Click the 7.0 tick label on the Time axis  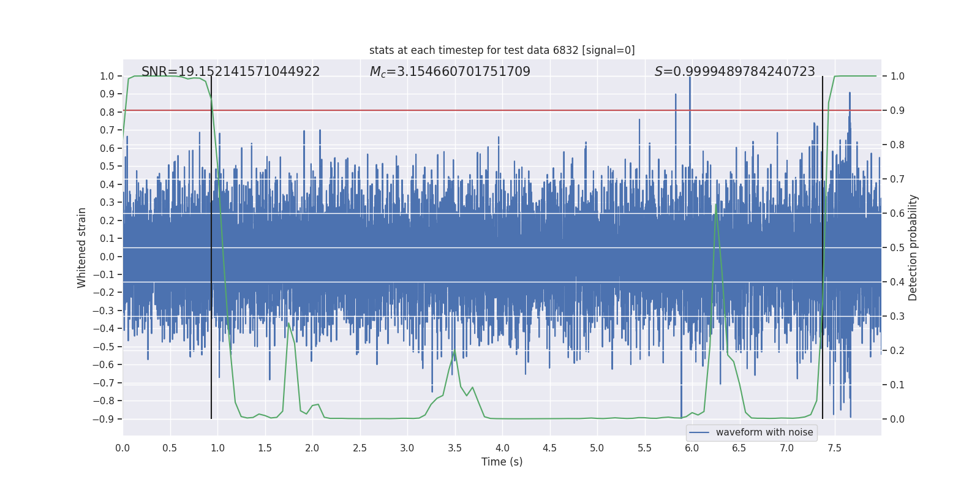[x=787, y=448]
